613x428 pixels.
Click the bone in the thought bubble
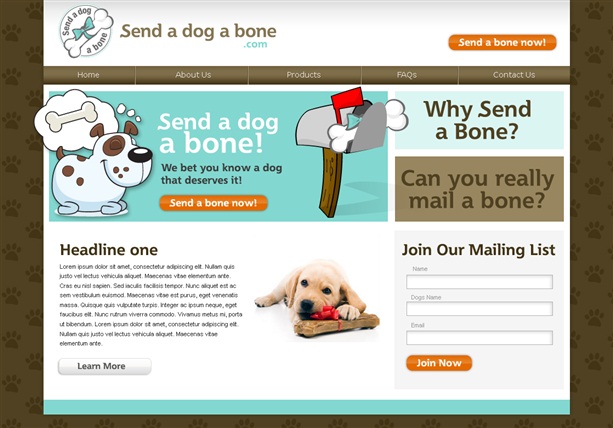point(72,116)
